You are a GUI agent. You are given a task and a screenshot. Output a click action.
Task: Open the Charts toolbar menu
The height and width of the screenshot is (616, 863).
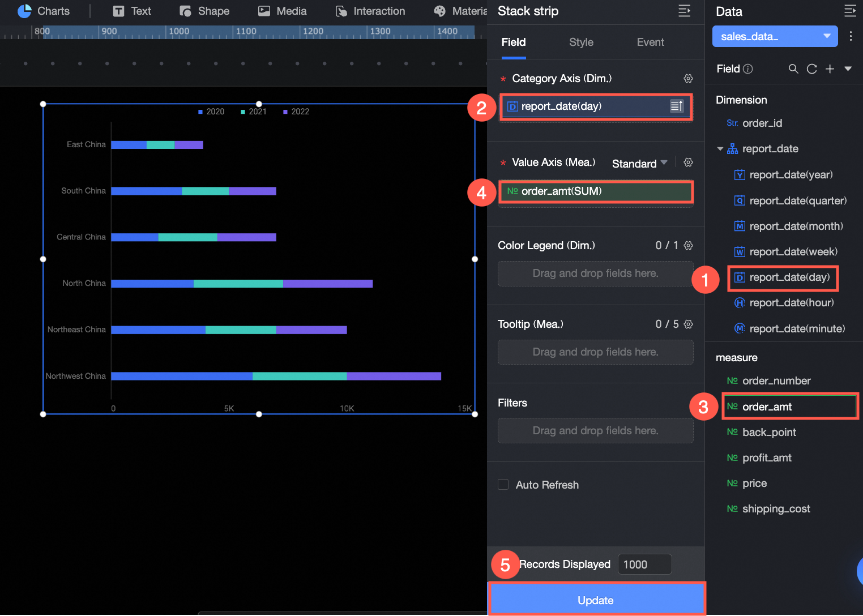(44, 11)
